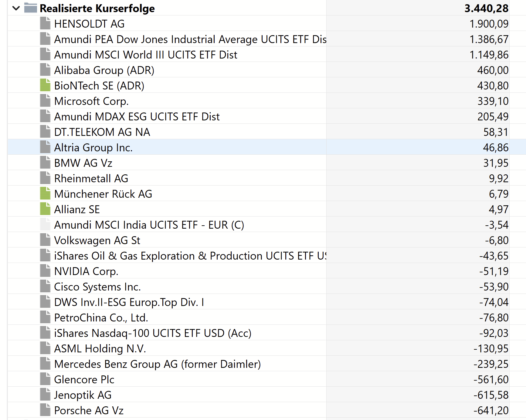Click the green Münchener Rück document icon
The width and height of the screenshot is (526, 420).
pos(45,193)
